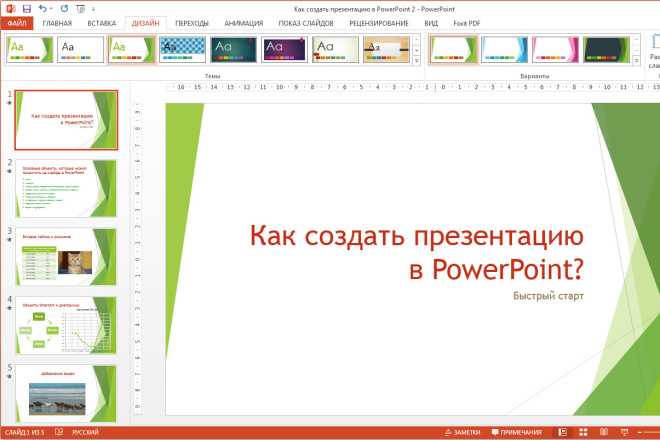The image size is (660, 440).
Task: Click the 'СЛАЙД 1 ИЗ 5' status indicator
Action: [x=24, y=432]
